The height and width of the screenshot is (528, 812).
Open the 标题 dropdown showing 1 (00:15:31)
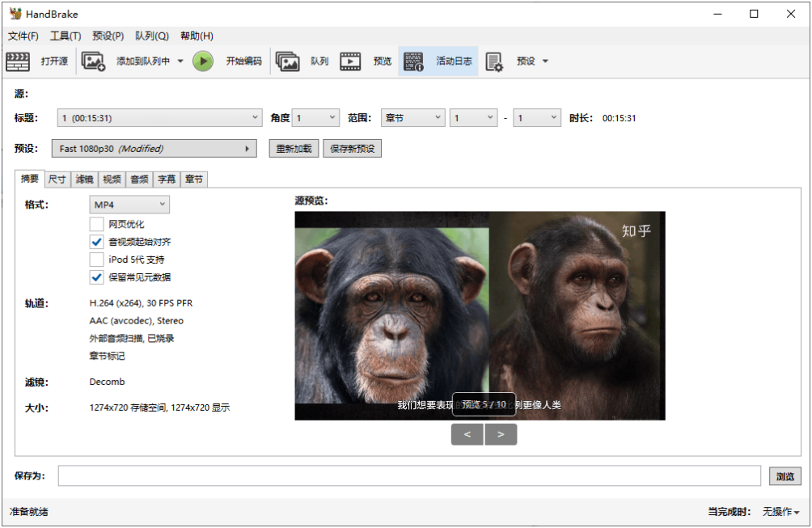pyautogui.click(x=159, y=118)
